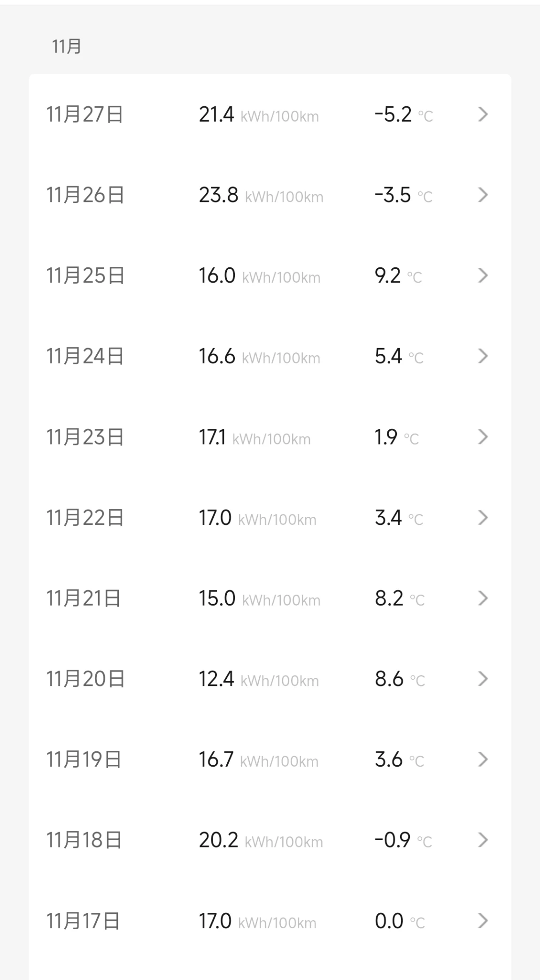Expand the 11月19日 entry via its arrow
The height and width of the screenshot is (980, 540).
[483, 759]
